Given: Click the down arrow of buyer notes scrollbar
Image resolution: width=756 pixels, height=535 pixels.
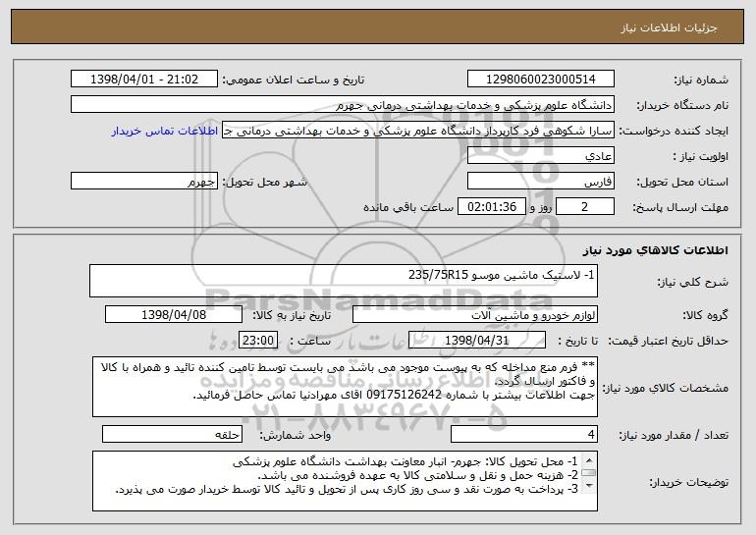Looking at the screenshot, I should point(588,486).
